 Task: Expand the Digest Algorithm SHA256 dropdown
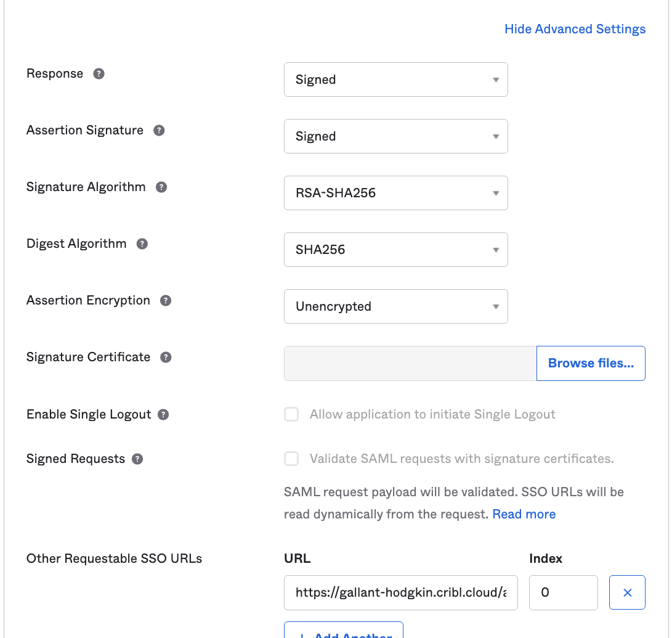click(395, 250)
